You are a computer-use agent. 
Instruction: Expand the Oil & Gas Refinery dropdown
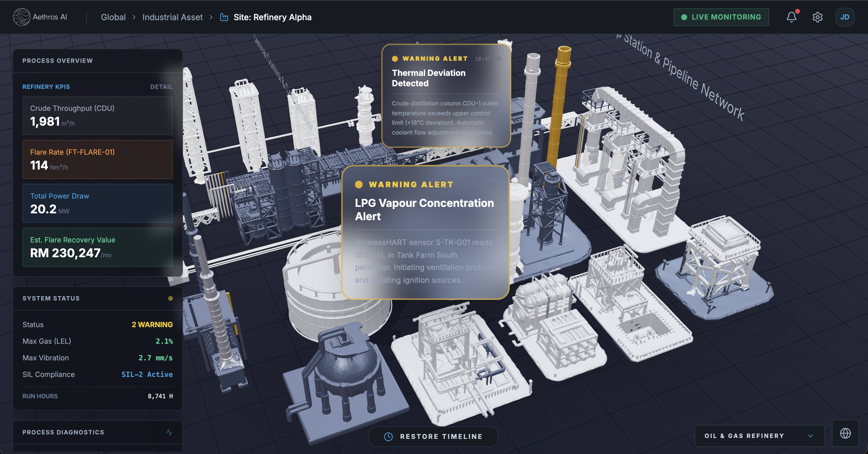click(x=759, y=435)
